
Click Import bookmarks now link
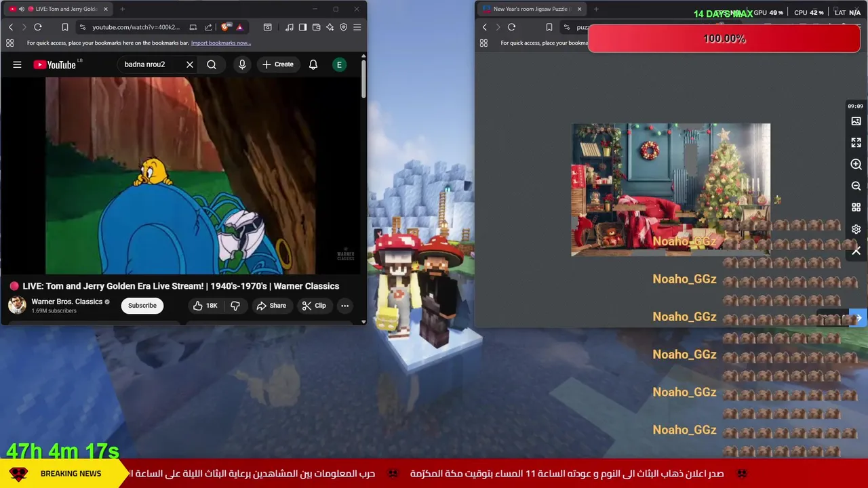pyautogui.click(x=221, y=43)
